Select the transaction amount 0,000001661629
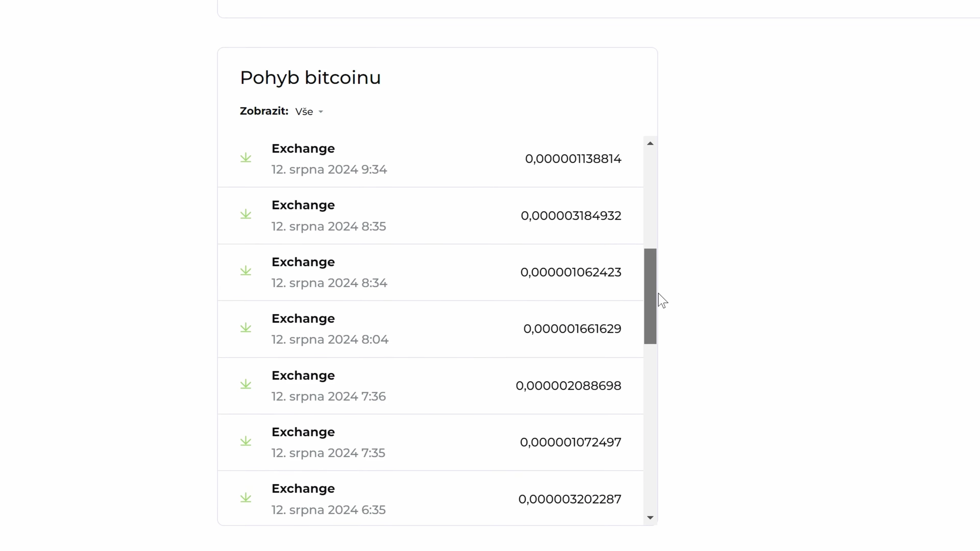This screenshot has height=551, width=980. [572, 329]
